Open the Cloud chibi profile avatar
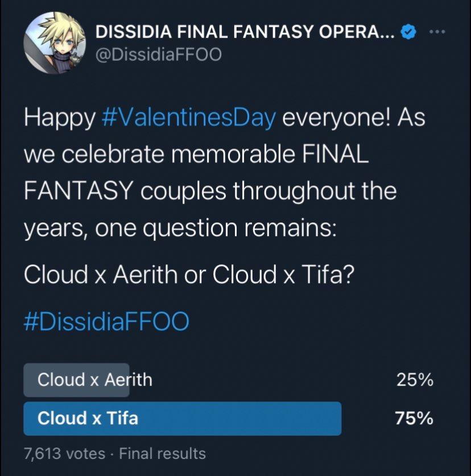The image size is (471, 476). click(x=55, y=43)
